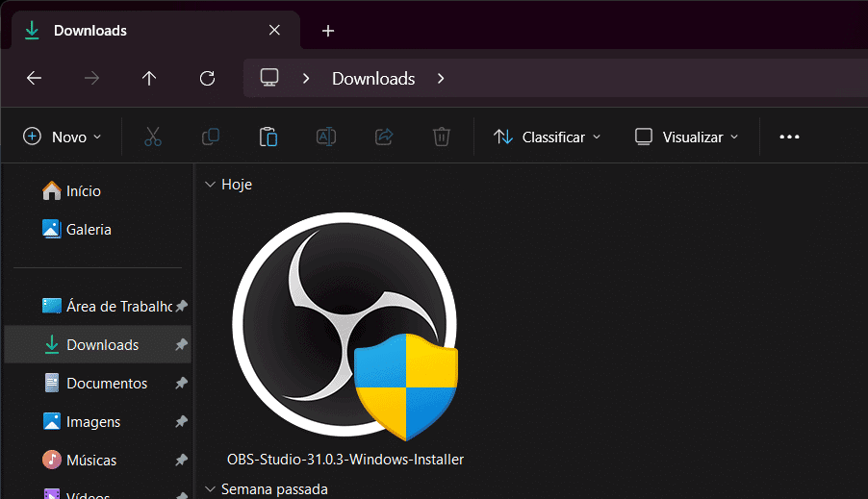The width and height of the screenshot is (868, 499).
Task: Click the forward navigation arrow
Action: coord(91,79)
